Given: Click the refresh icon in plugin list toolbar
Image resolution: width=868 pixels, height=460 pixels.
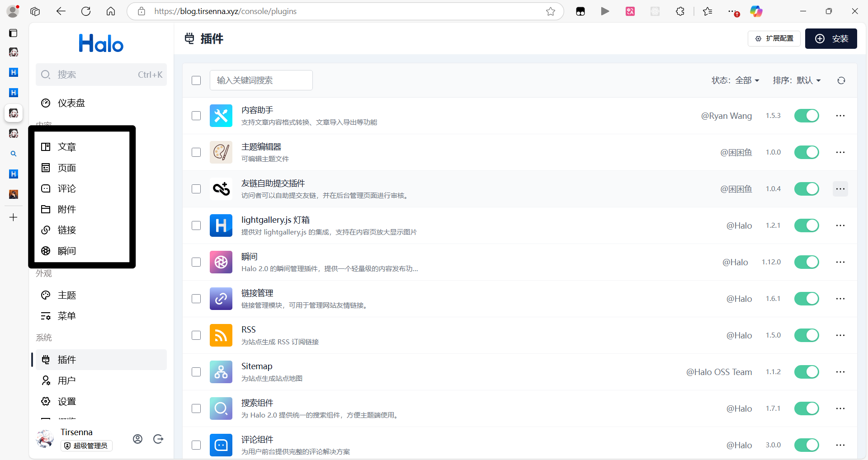Looking at the screenshot, I should click(x=841, y=80).
